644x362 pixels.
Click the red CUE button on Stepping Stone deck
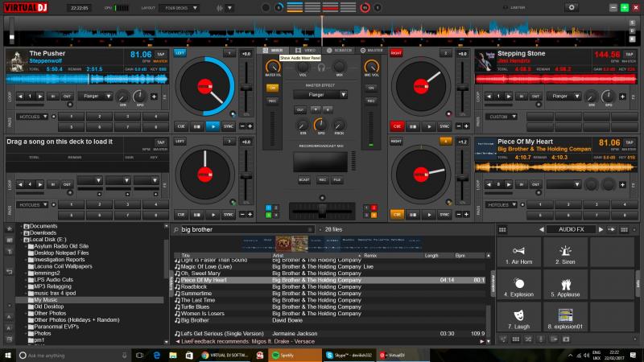[397, 126]
